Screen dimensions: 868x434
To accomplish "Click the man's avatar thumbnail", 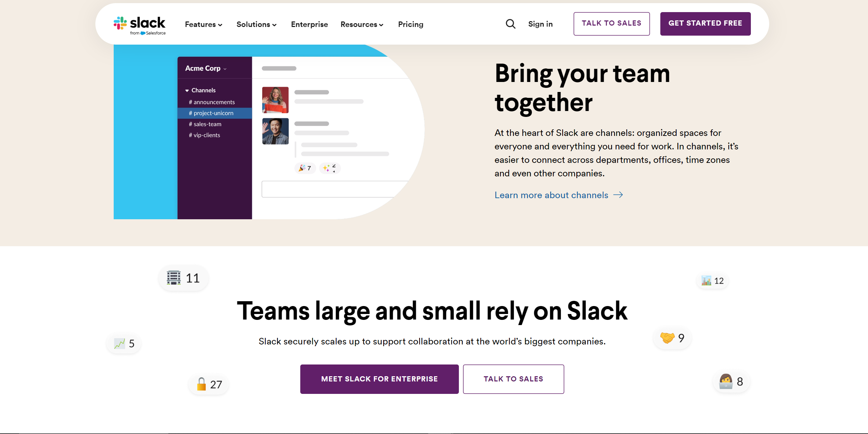I will (275, 131).
